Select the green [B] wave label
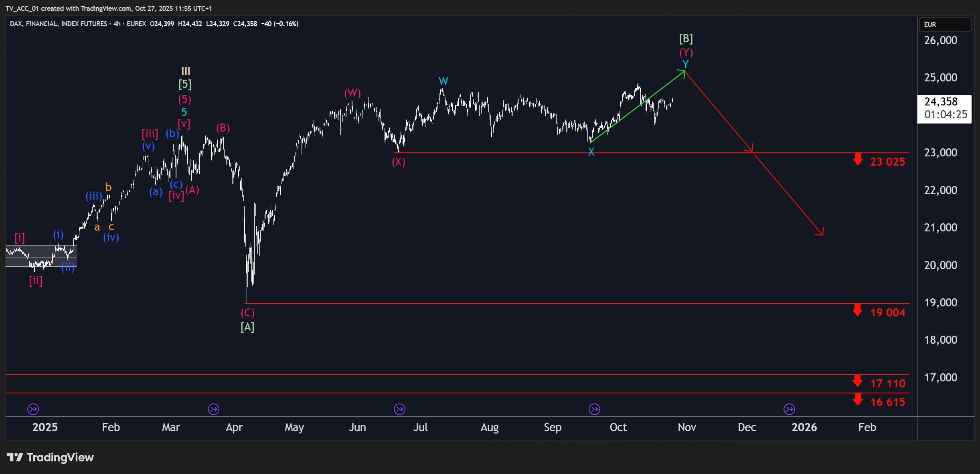 (x=686, y=38)
